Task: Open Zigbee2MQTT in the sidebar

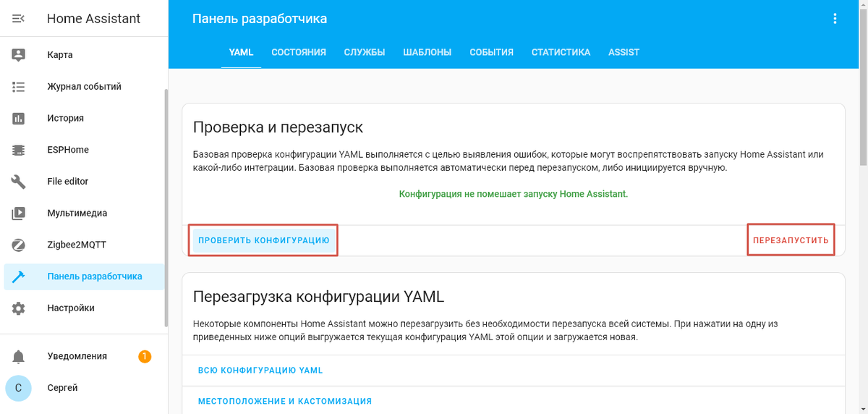Action: click(x=84, y=245)
